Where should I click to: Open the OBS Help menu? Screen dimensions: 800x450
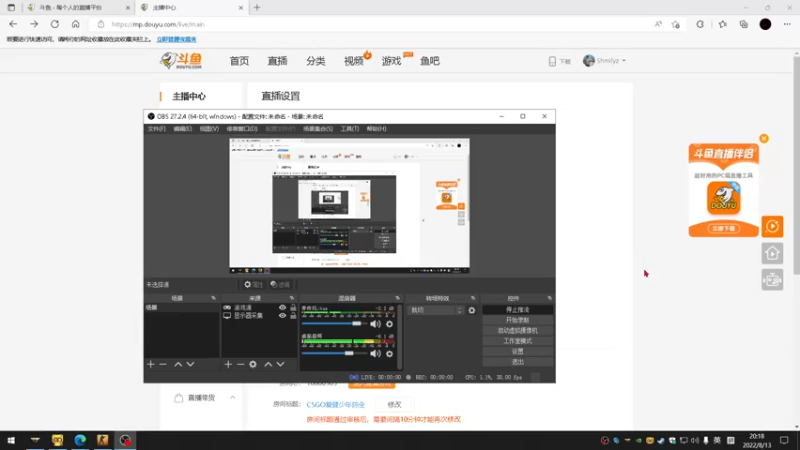[x=376, y=129]
